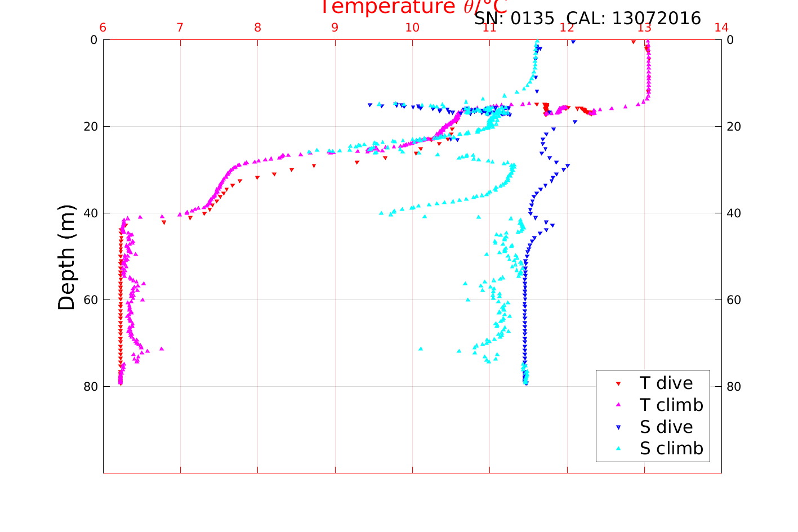This screenshot has height=532, width=798.
Task: Click depth tick 60 on left axis
Action: [90, 300]
